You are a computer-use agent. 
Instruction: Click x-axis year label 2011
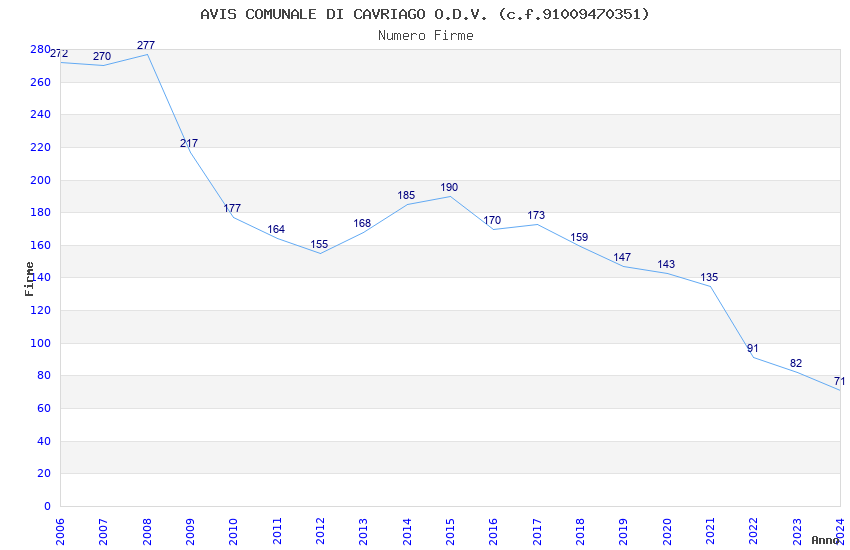(277, 532)
